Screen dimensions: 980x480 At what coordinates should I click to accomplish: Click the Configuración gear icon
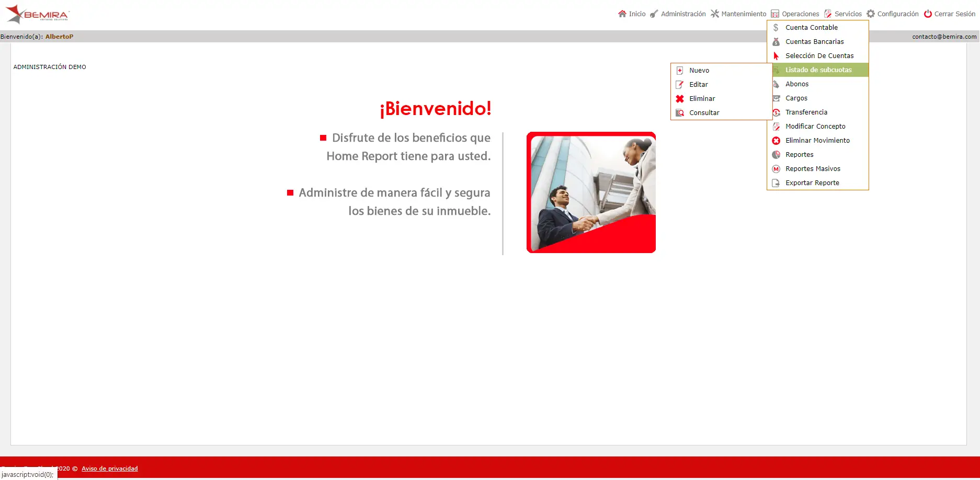(871, 14)
